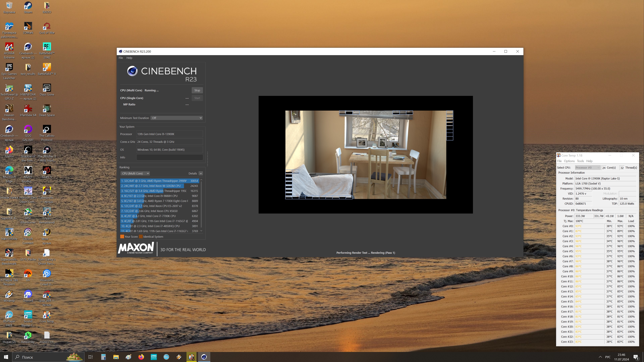Open File Explorer from the taskbar
The width and height of the screenshot is (644, 362).
point(116,357)
